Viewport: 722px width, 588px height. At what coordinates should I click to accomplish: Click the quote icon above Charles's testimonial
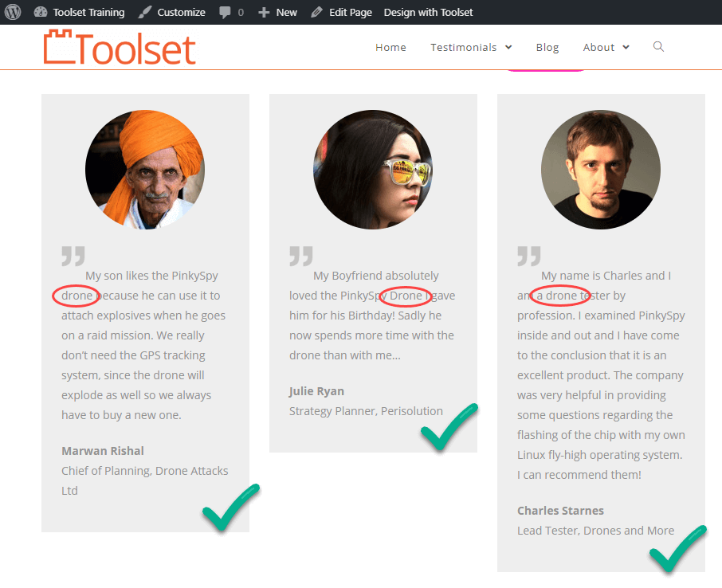pos(528,255)
